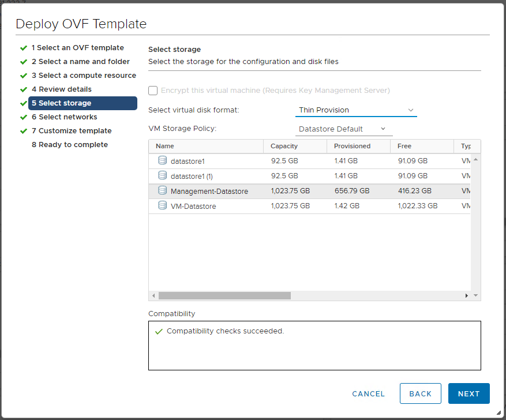The image size is (506, 420).
Task: Open step 6 Select networks
Action: click(x=64, y=117)
